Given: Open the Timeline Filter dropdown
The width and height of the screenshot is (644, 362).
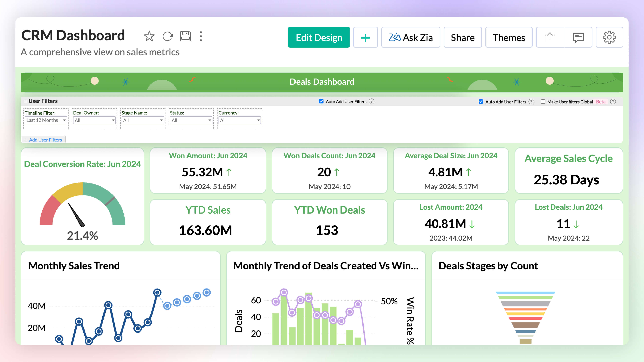Looking at the screenshot, I should tap(46, 120).
